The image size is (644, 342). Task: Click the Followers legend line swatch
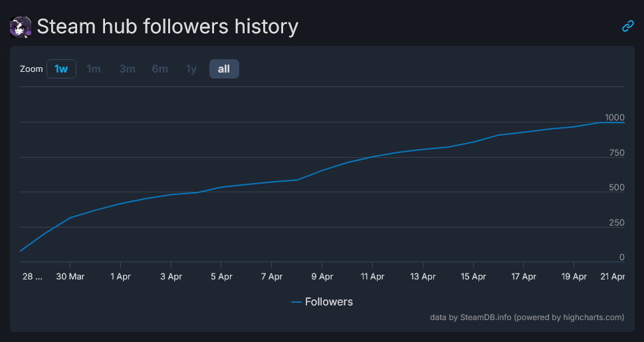pyautogui.click(x=296, y=302)
